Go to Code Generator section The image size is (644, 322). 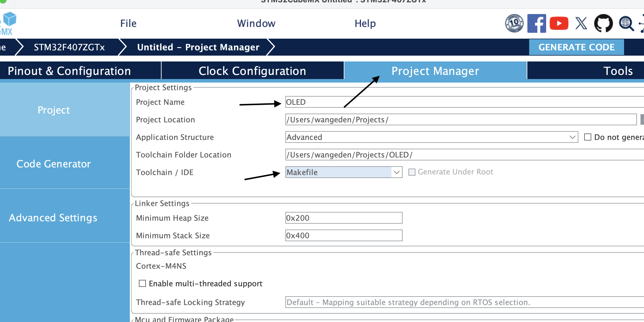click(x=54, y=164)
